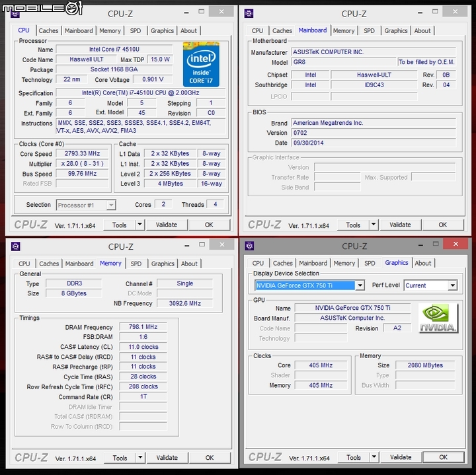
Task: Minimize the CPU tab window
Action: (x=186, y=13)
